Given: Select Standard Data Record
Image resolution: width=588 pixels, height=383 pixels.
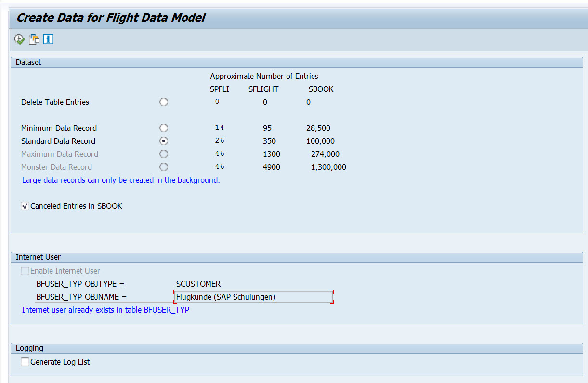Looking at the screenshot, I should [164, 140].
